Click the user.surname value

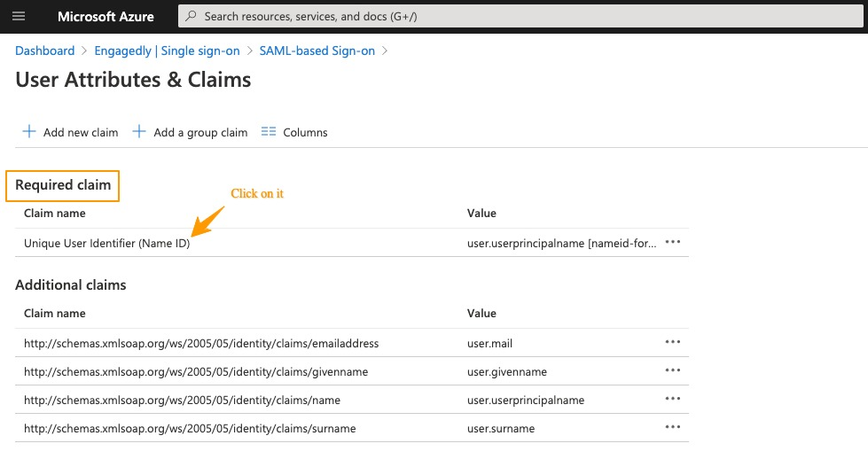501,428
